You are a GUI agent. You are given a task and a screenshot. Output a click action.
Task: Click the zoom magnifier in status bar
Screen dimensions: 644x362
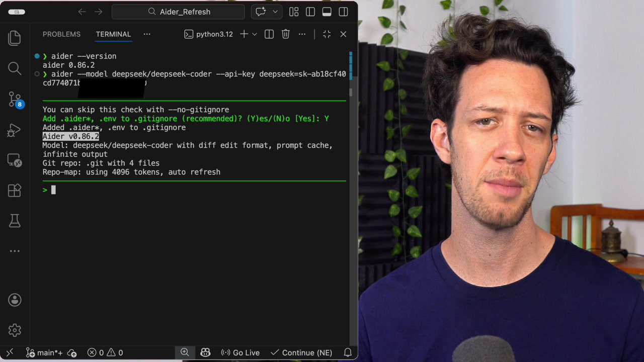185,352
